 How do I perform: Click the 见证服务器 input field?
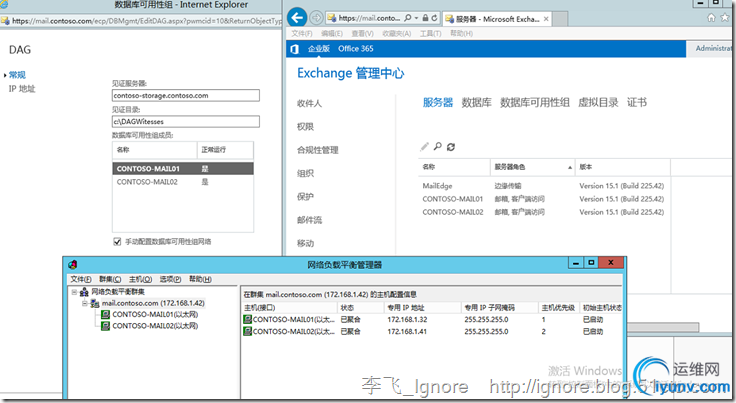click(x=186, y=95)
